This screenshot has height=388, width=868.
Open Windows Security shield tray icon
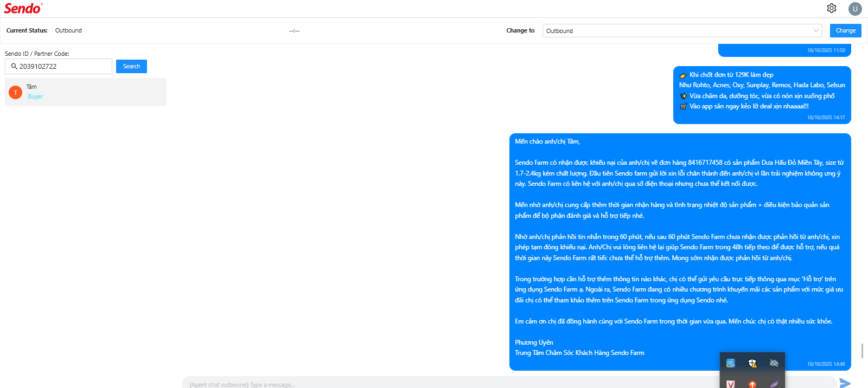[752, 363]
